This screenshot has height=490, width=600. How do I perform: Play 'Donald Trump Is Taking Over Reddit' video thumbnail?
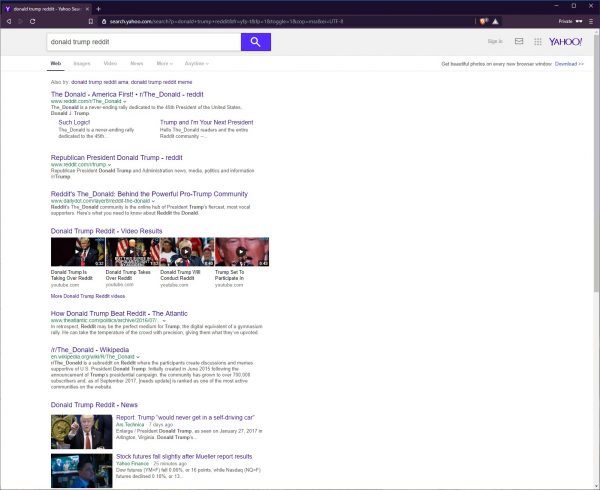pyautogui.click(x=76, y=252)
